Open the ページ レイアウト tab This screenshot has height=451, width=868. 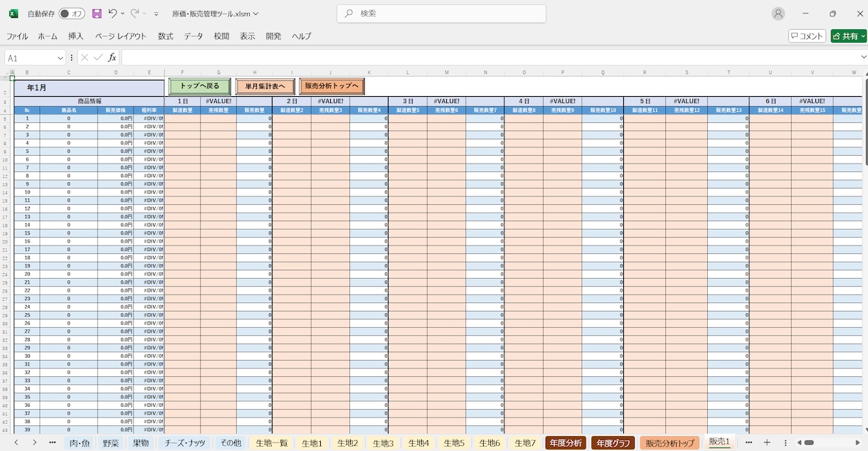tap(121, 36)
